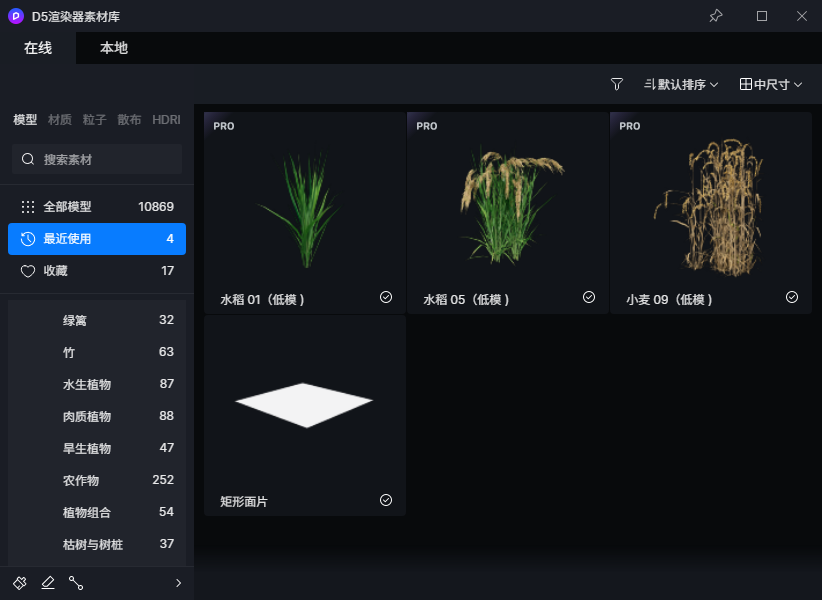822x600 pixels.
Task: Switch to the 材质 asset tab
Action: pyautogui.click(x=60, y=120)
